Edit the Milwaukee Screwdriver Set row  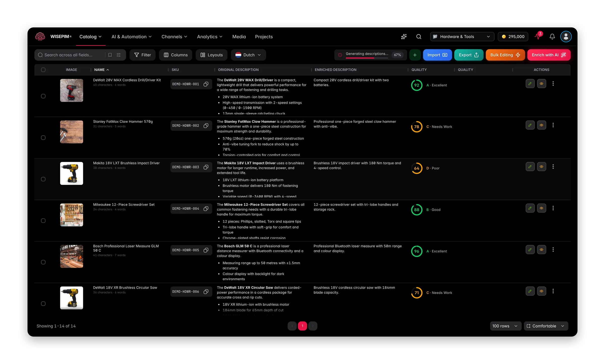tap(530, 208)
